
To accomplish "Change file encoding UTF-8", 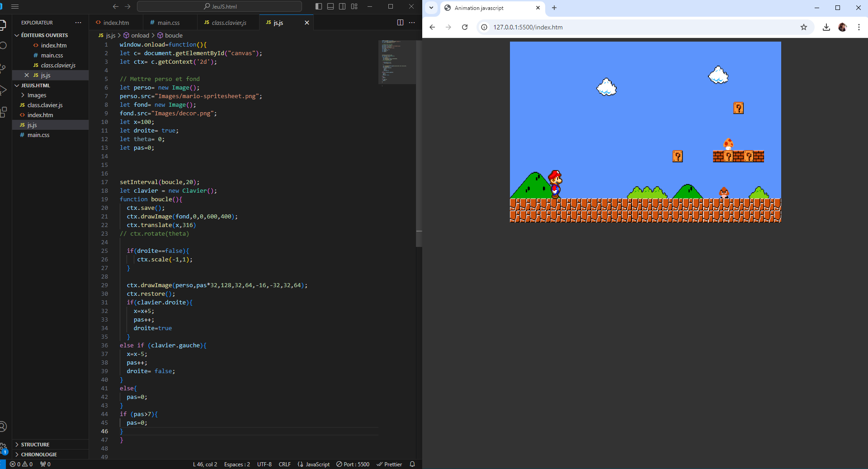I will click(264, 464).
